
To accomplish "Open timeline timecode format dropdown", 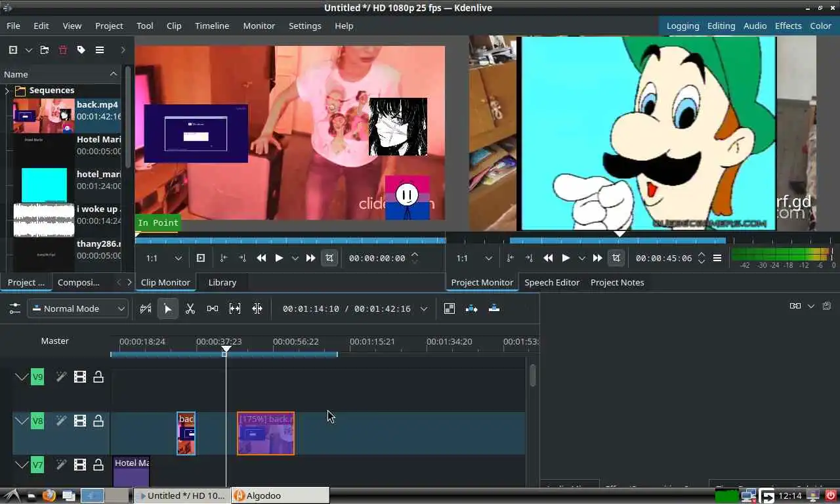I will [x=424, y=308].
